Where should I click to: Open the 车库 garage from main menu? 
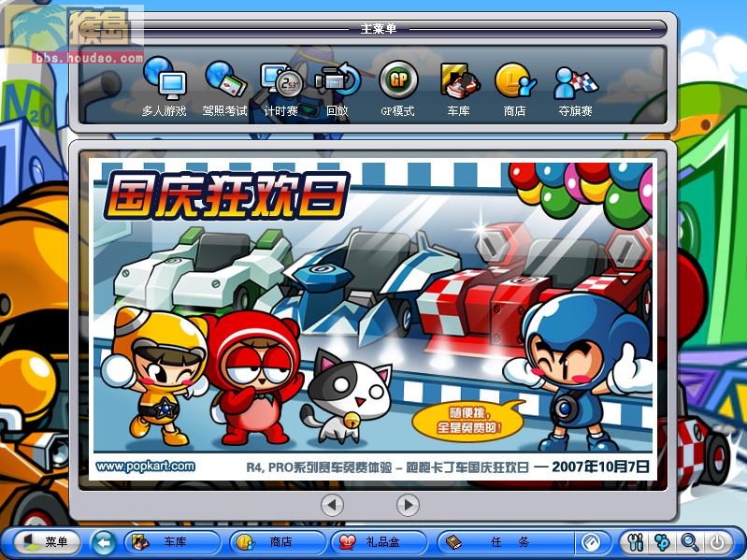click(459, 89)
